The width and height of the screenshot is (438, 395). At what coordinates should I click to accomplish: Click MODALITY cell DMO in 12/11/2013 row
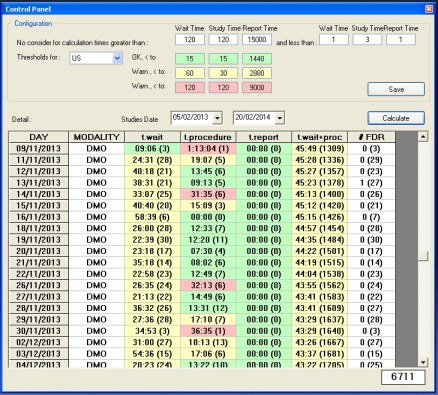(96, 171)
